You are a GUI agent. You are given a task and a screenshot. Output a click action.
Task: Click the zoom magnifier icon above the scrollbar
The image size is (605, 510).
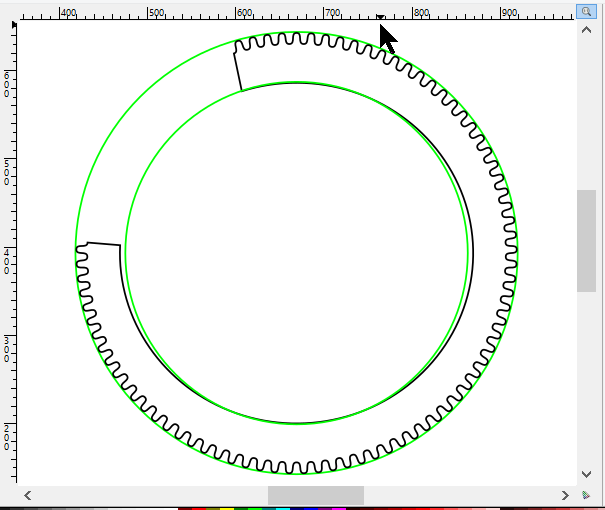coord(586,12)
